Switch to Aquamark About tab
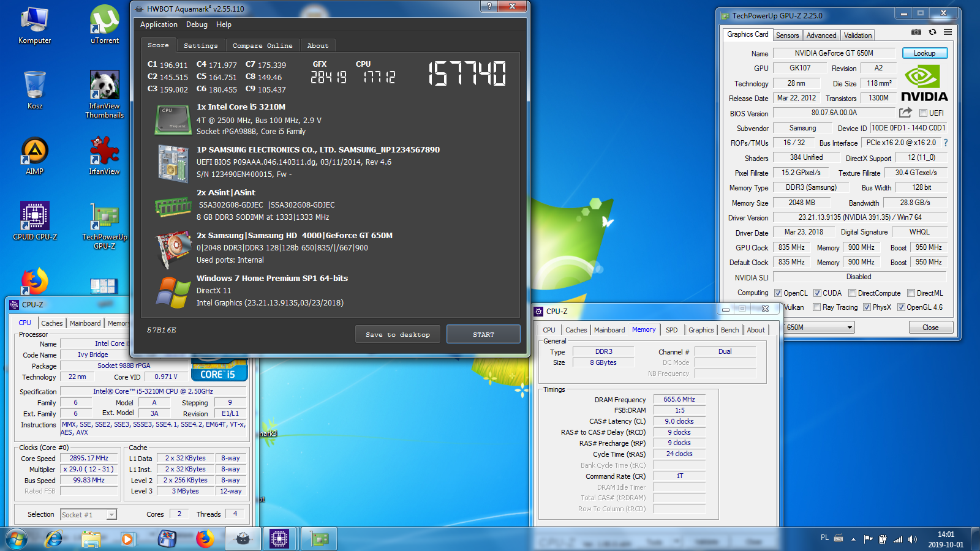The height and width of the screenshot is (551, 980). point(318,45)
